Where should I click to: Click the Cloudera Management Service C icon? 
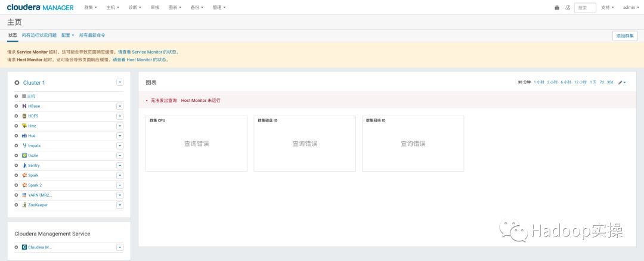click(x=24, y=247)
